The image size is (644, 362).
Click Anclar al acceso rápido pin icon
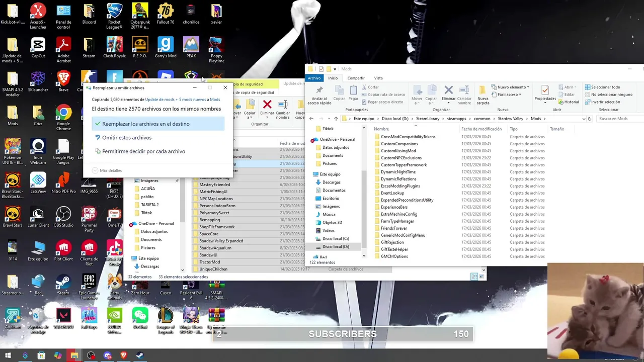(x=319, y=90)
